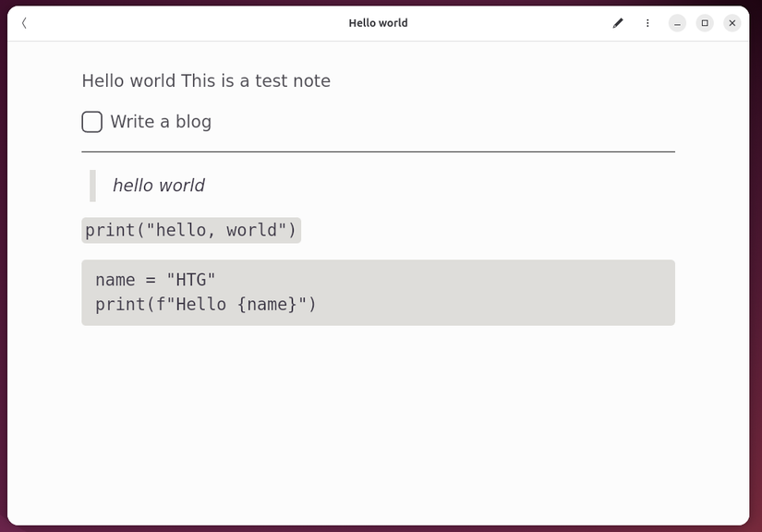Maximize the note window
Screen dimensions: 762x532
click(705, 23)
